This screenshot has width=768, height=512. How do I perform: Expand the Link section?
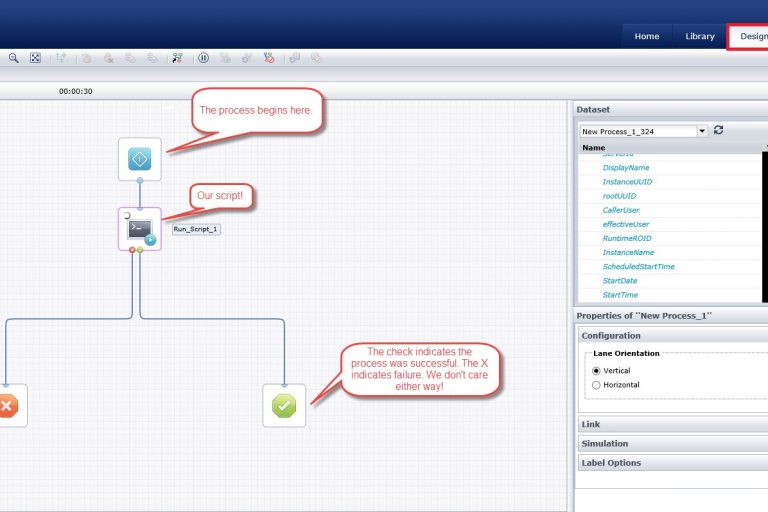591,424
